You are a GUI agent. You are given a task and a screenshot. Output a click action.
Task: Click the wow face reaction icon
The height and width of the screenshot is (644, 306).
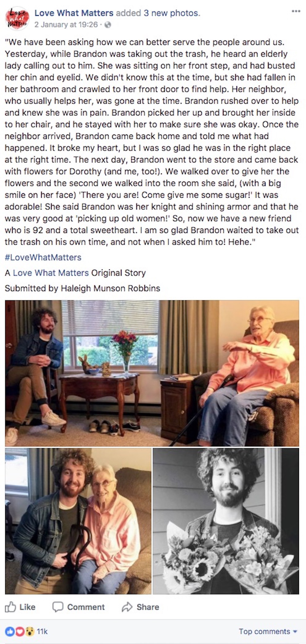[29, 631]
